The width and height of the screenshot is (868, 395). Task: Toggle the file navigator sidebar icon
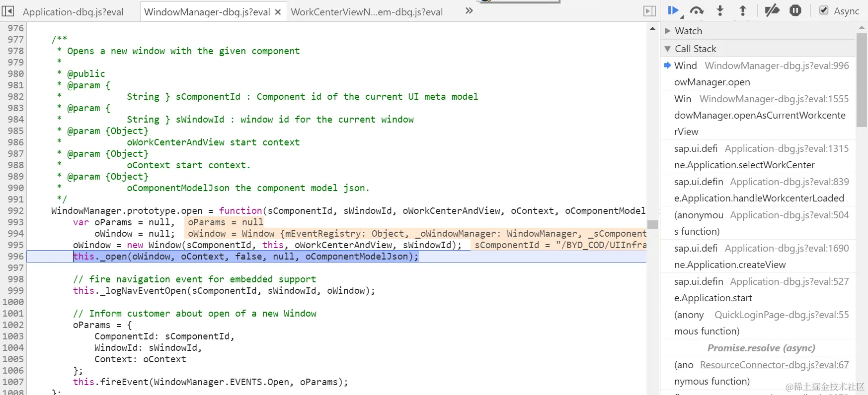(8, 11)
